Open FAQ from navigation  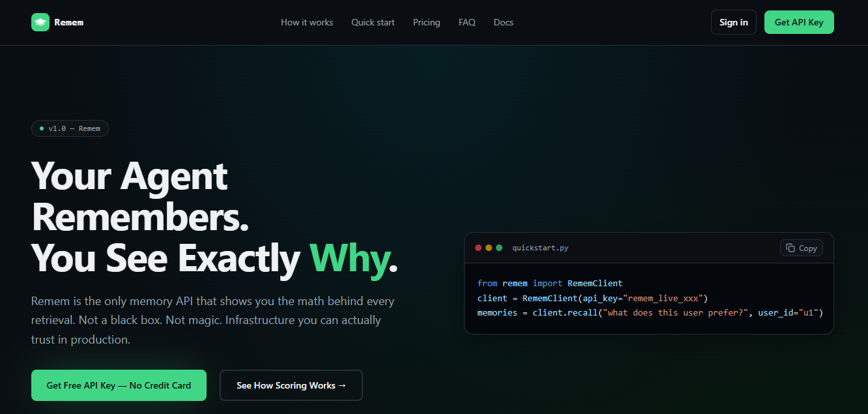[x=467, y=22]
